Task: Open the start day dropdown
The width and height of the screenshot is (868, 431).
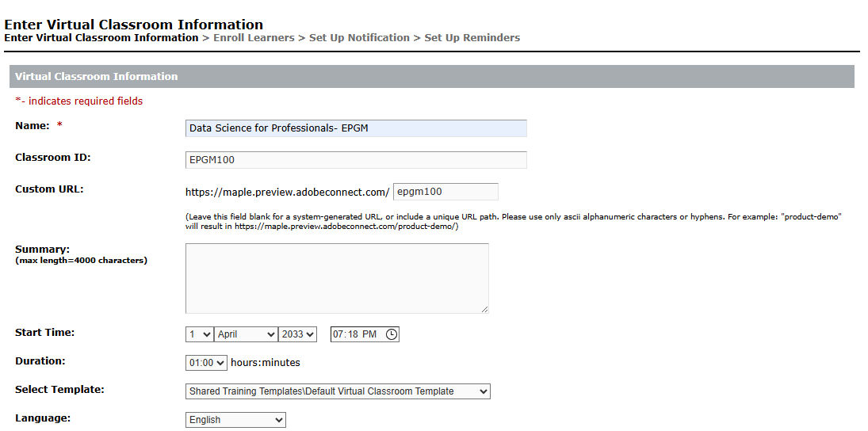Action: pos(199,334)
